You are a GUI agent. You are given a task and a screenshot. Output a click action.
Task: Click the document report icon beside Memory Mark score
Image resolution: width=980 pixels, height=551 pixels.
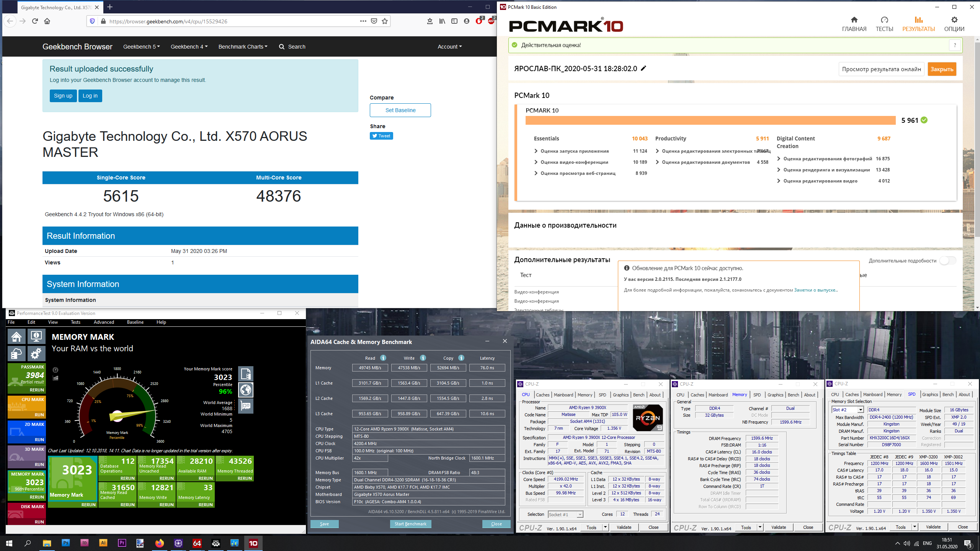246,374
